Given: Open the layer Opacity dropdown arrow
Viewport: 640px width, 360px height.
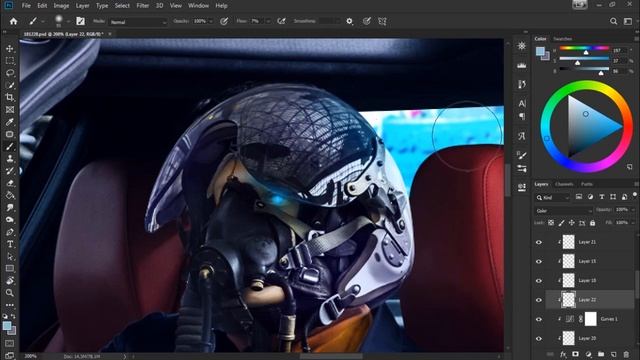Looking at the screenshot, I should (633, 210).
